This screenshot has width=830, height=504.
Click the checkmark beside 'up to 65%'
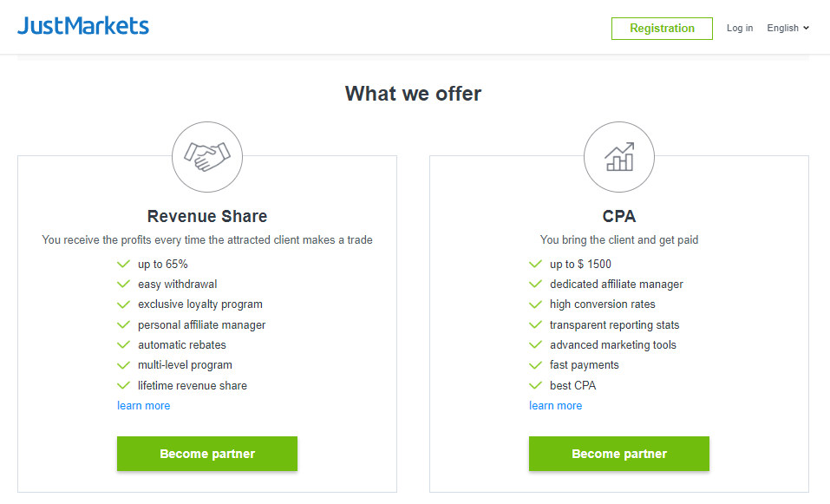(123, 264)
